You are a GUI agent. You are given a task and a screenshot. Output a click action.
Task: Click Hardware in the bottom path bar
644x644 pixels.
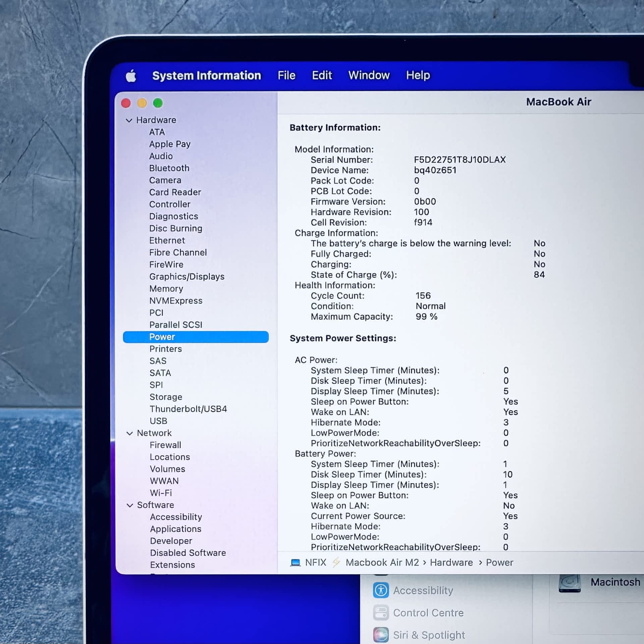click(x=451, y=562)
